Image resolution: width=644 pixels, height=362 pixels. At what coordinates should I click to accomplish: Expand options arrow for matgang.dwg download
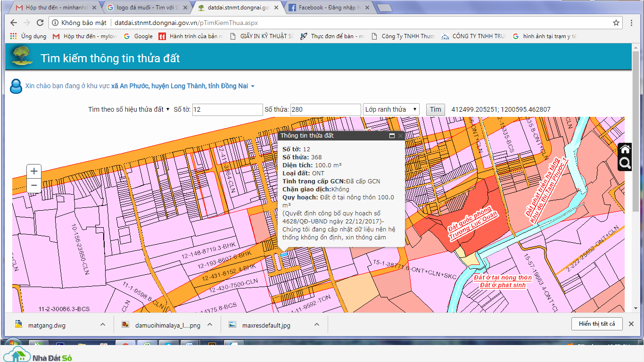(x=103, y=324)
